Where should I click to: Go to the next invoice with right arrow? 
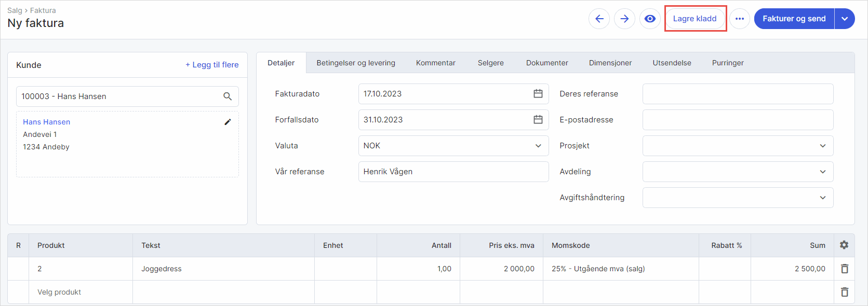[624, 19]
